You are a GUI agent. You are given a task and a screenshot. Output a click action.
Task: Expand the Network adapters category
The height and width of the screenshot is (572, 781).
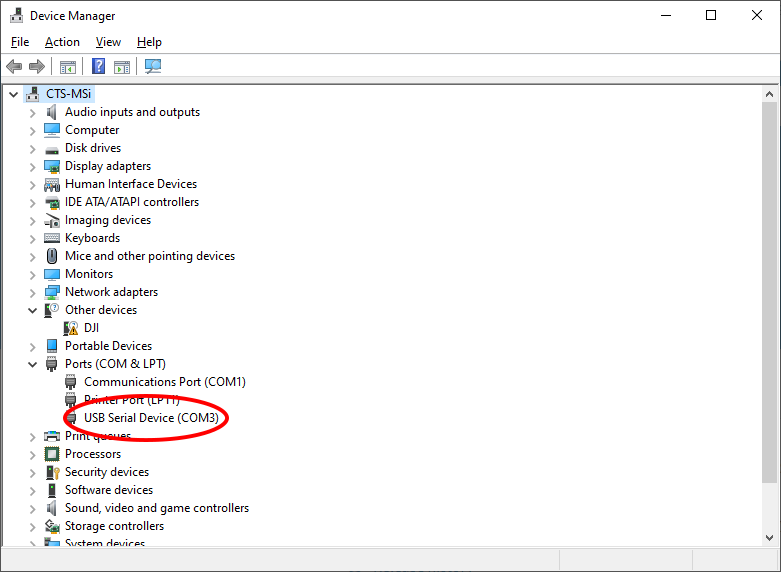tap(32, 293)
